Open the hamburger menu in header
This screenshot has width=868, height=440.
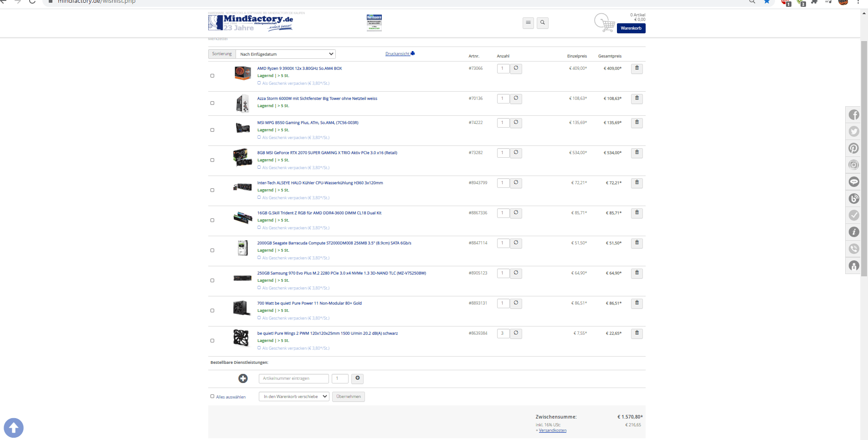coord(528,23)
